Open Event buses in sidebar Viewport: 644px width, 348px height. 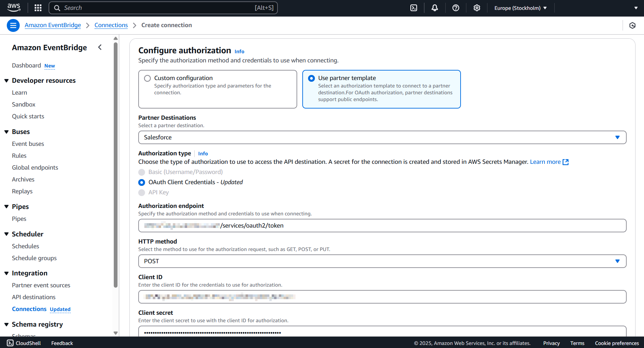[28, 144]
